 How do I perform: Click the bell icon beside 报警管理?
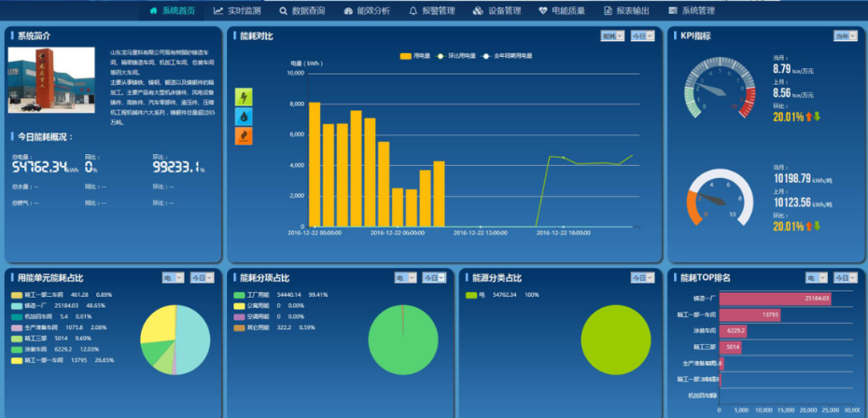[413, 11]
